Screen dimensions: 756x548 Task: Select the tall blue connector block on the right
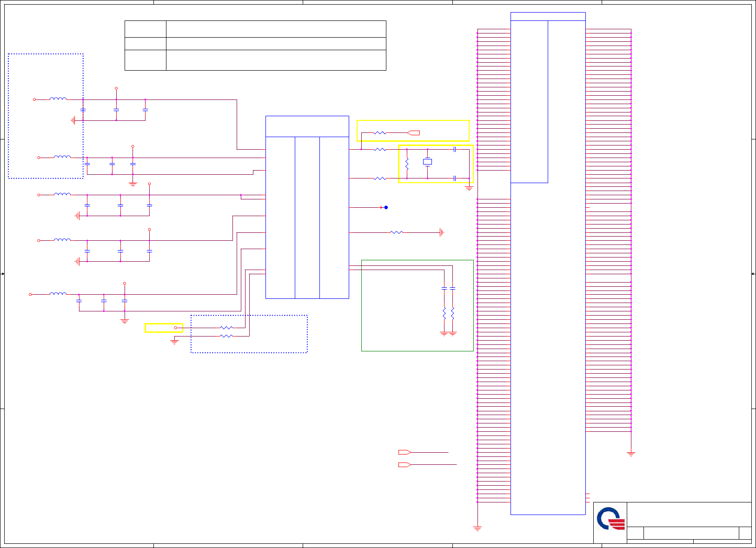point(548,264)
